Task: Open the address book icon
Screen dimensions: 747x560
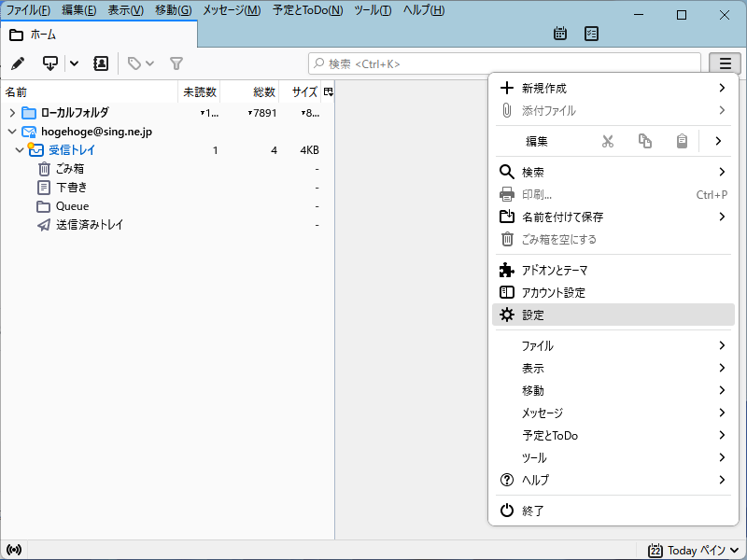Action: coord(101,63)
